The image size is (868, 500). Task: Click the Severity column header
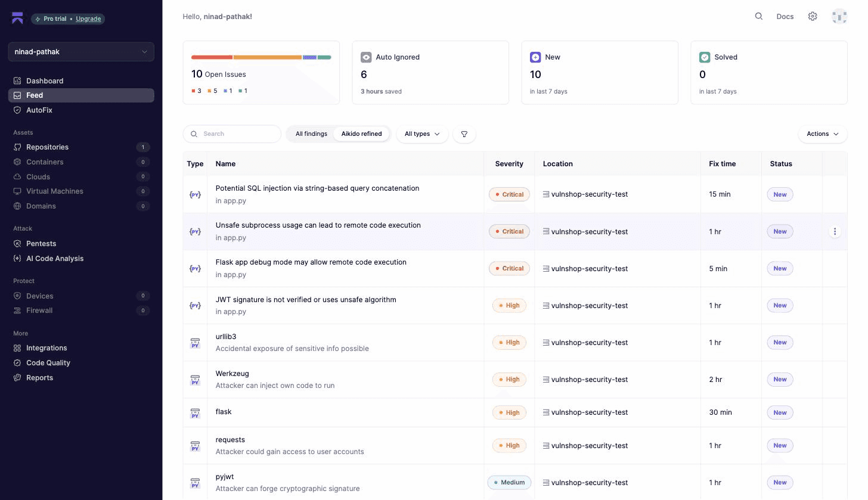(x=509, y=164)
